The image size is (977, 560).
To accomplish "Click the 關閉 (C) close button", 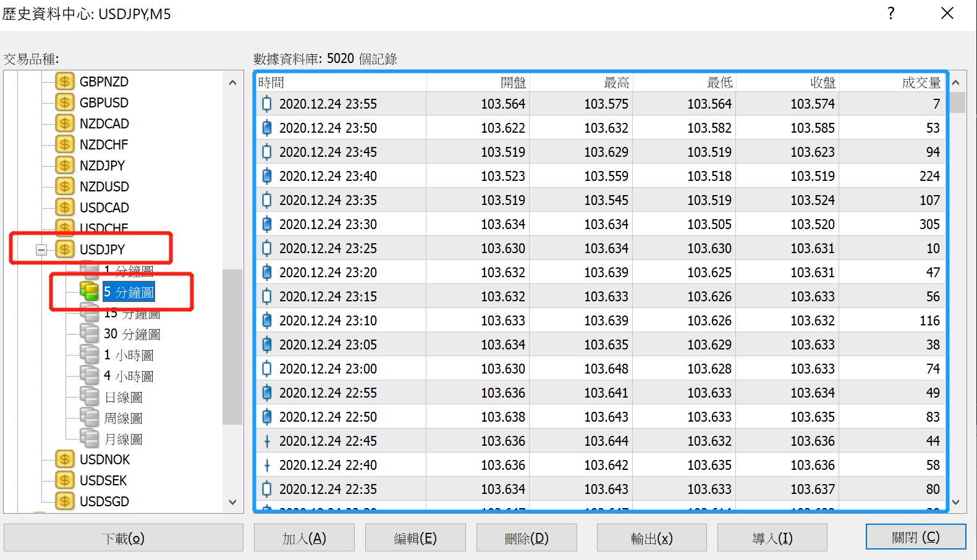I will (x=916, y=537).
